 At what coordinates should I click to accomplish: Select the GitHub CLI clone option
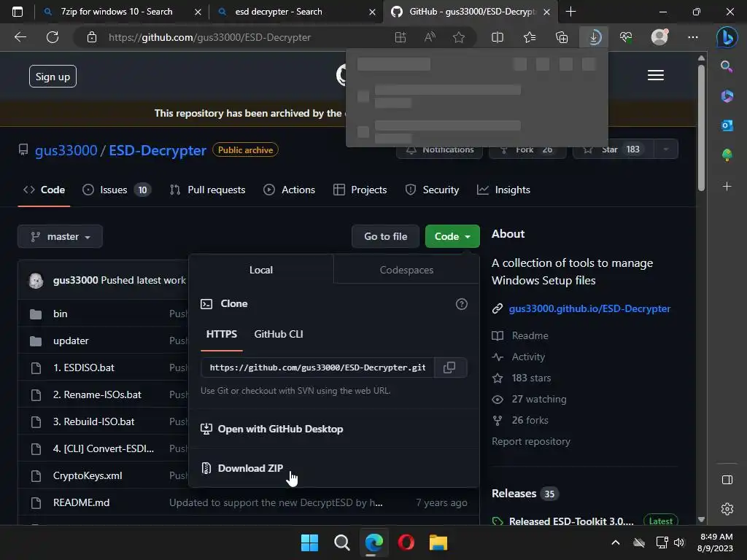point(278,334)
